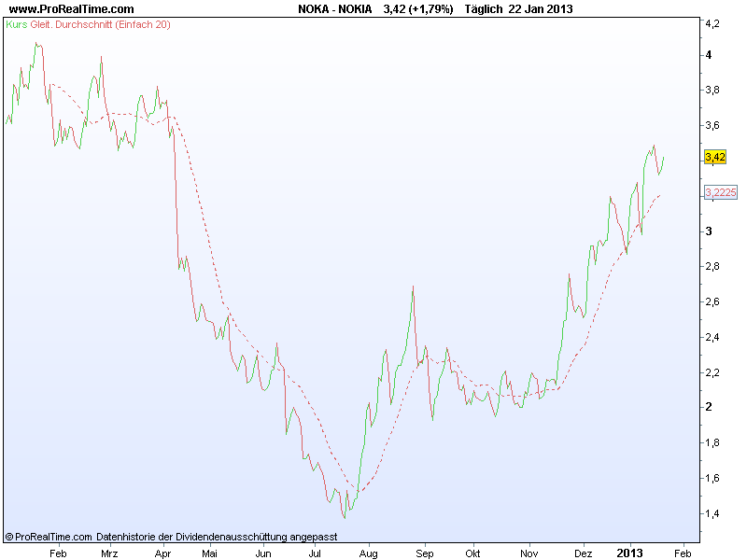Image resolution: width=747 pixels, height=560 pixels.
Task: Click the 2,6 price axis label
Action: pyautogui.click(x=712, y=301)
